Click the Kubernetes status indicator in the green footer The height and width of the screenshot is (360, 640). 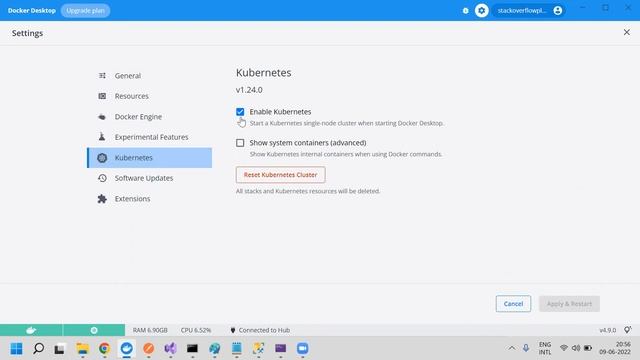point(94,330)
